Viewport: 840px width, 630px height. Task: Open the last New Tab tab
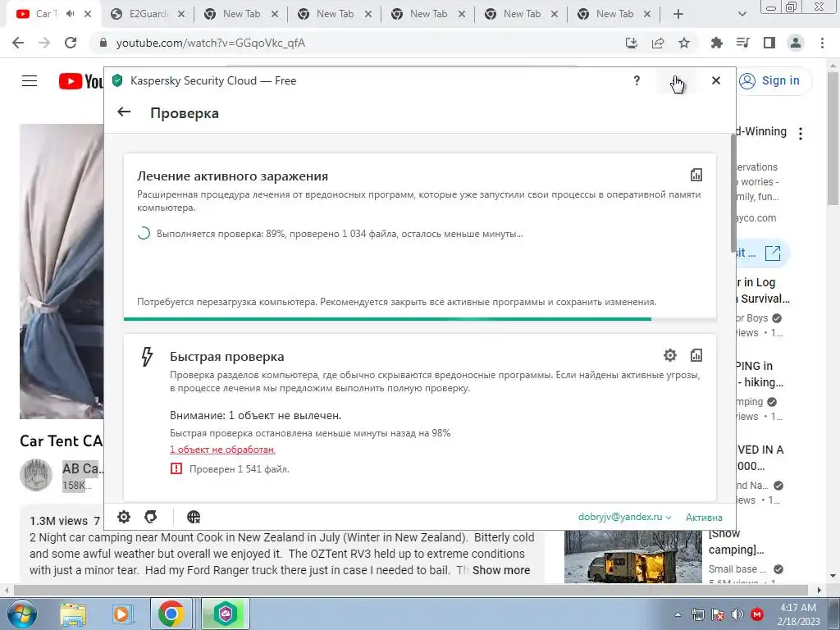click(x=614, y=15)
